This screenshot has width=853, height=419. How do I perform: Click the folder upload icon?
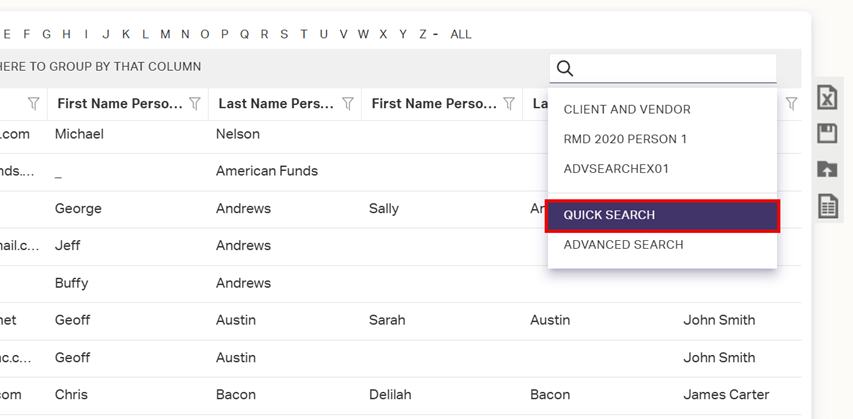coord(827,169)
